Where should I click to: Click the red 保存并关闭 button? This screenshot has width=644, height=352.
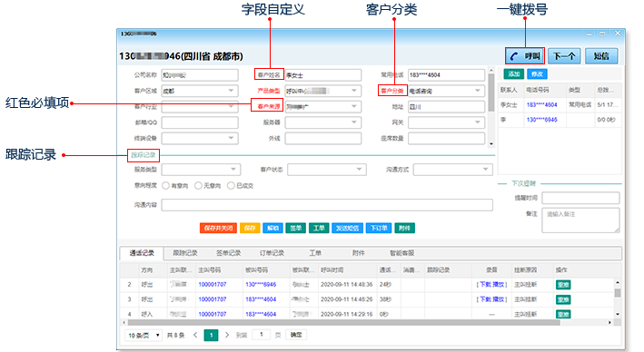tap(218, 228)
